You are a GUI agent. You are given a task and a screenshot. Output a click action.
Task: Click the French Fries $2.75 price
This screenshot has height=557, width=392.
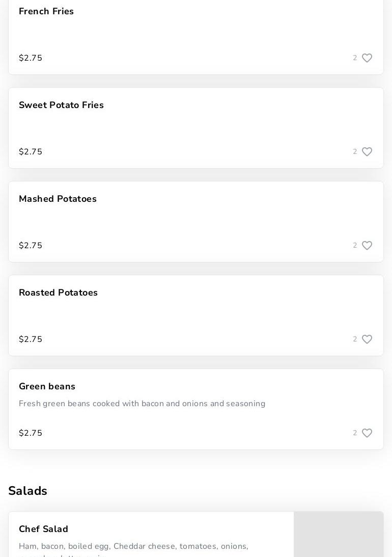coord(31,58)
